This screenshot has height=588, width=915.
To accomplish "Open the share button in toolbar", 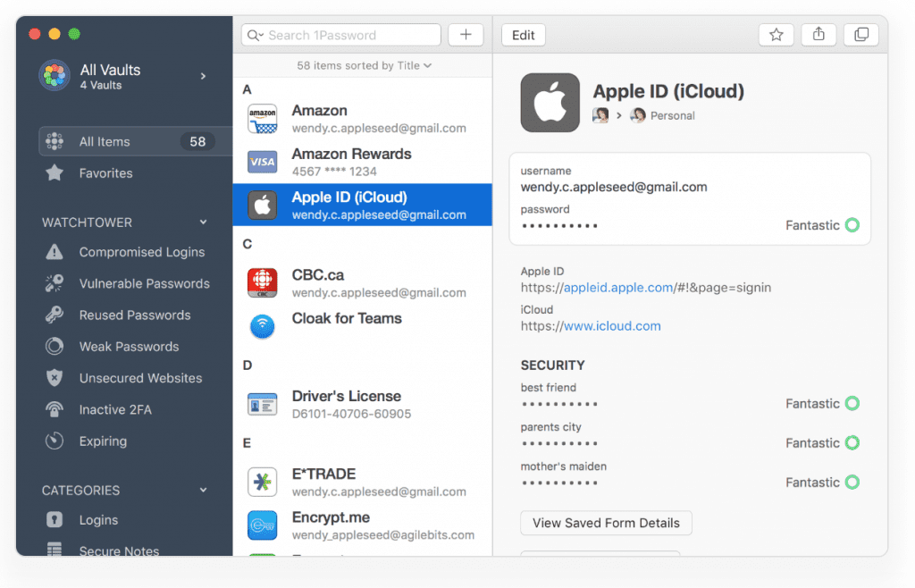I will pyautogui.click(x=818, y=35).
